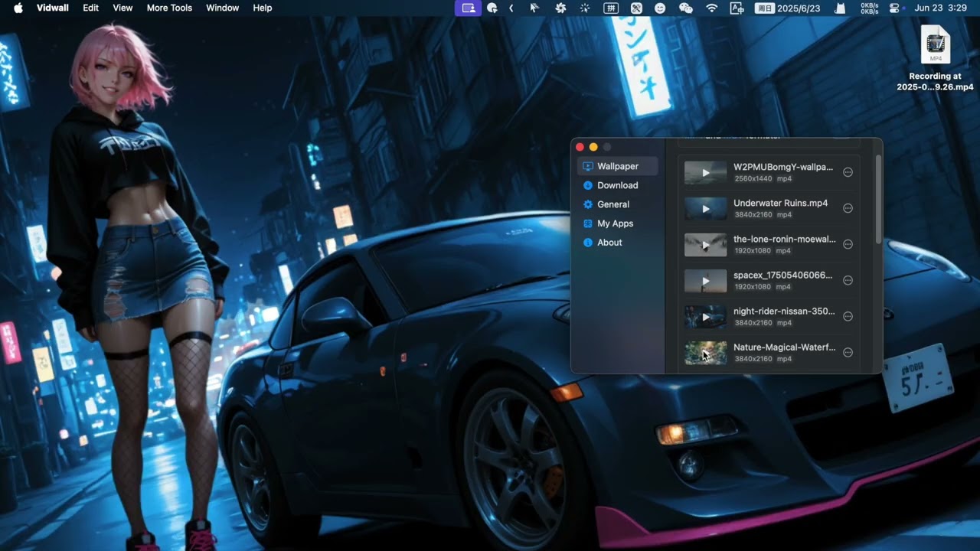Click the spacex_17505406066... file name
The width and height of the screenshot is (980, 551).
[783, 275]
